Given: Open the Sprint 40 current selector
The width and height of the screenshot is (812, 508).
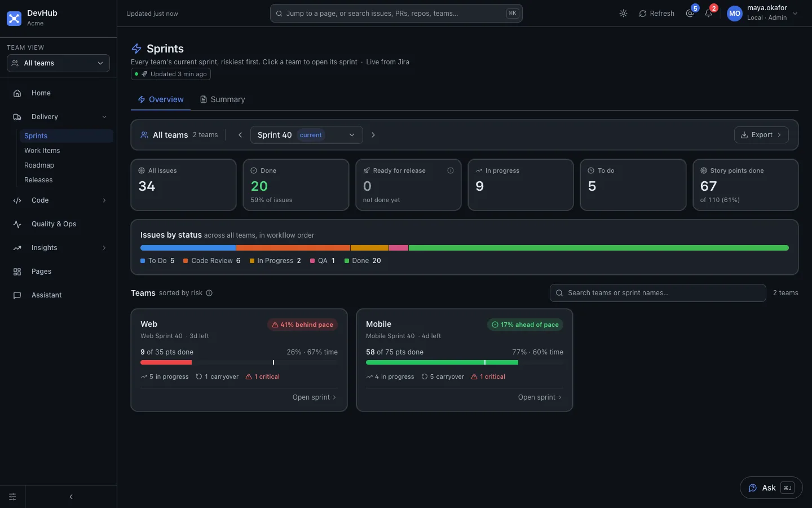Looking at the screenshot, I should coord(306,135).
